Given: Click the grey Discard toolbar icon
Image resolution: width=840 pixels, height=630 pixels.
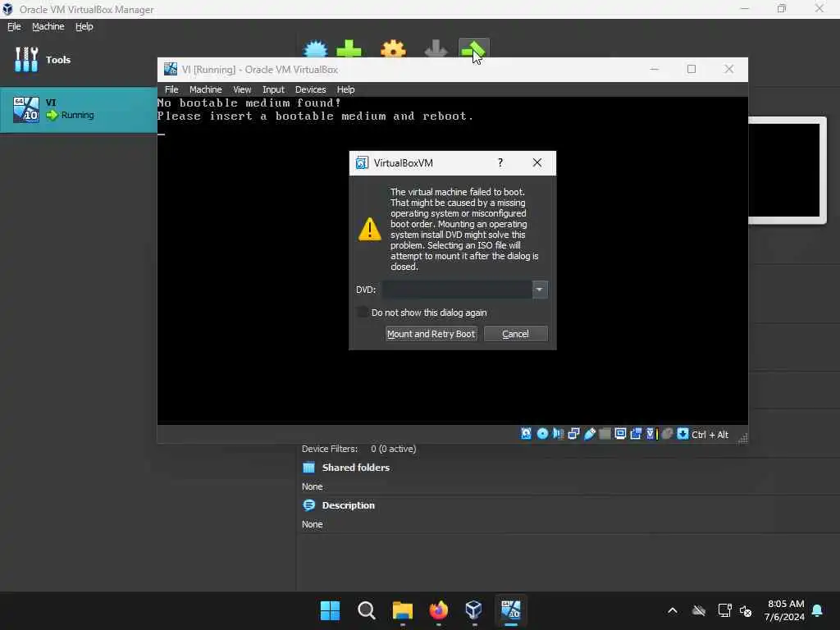Looking at the screenshot, I should [x=436, y=49].
